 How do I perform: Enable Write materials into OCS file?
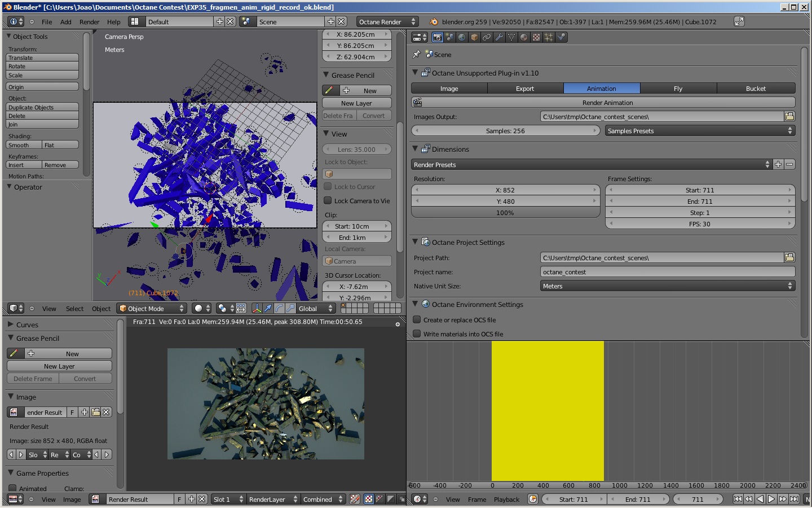[417, 334]
